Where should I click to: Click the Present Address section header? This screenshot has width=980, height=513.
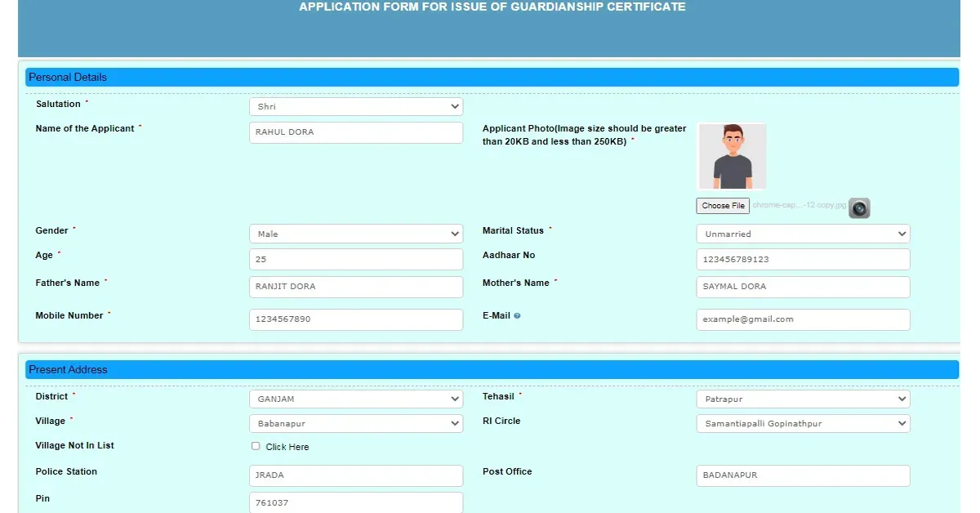click(x=492, y=370)
